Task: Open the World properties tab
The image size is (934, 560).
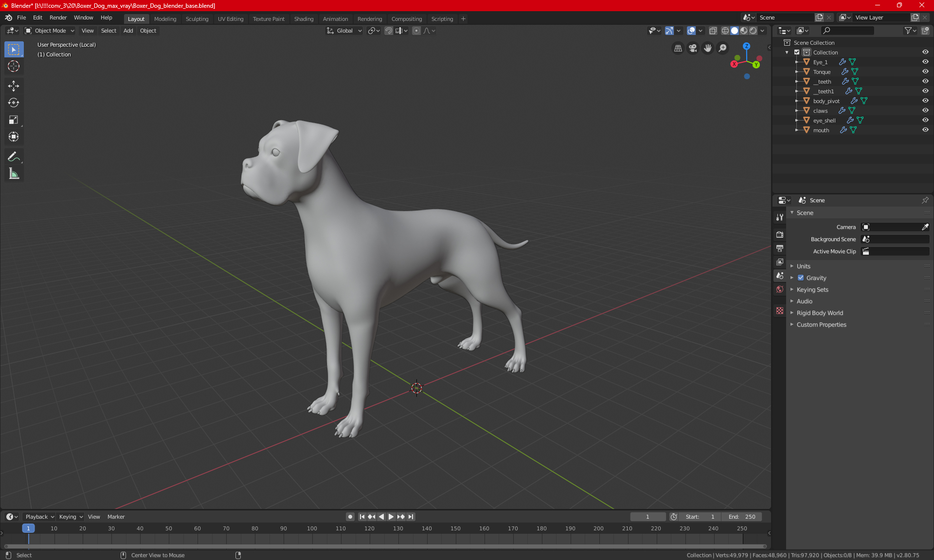Action: [780, 289]
